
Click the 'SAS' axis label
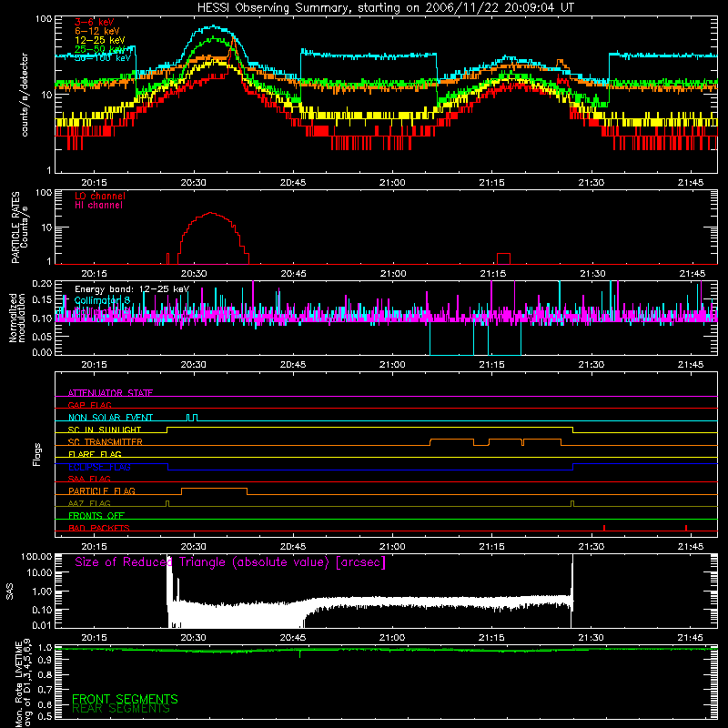pos(9,591)
